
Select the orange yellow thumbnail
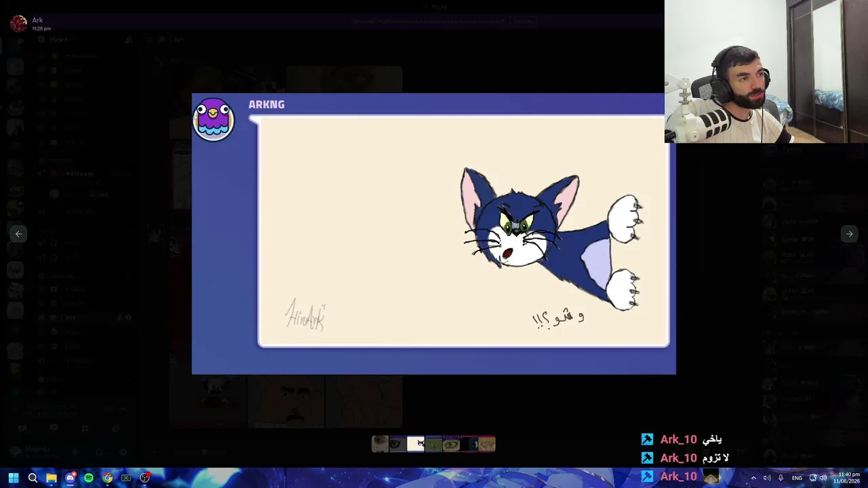pyautogui.click(x=487, y=444)
